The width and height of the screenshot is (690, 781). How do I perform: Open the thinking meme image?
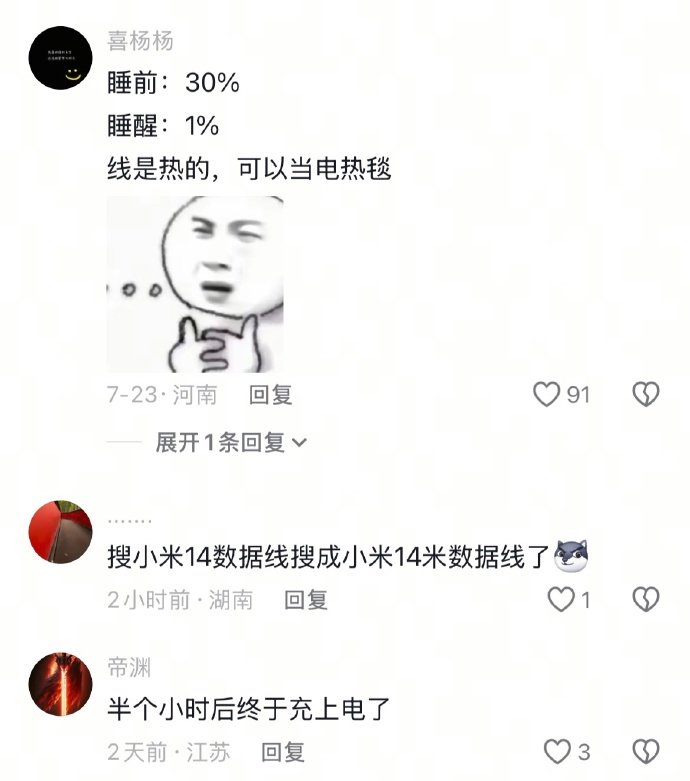tap(195, 284)
